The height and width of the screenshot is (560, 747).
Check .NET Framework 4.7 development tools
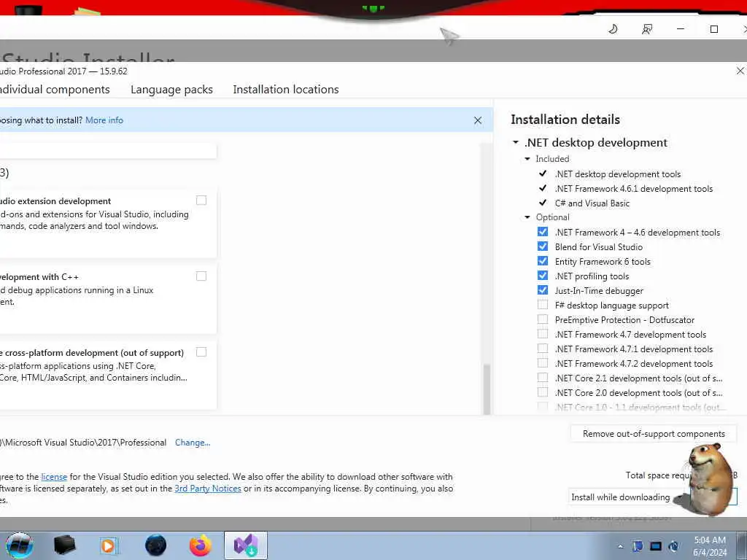tap(543, 334)
